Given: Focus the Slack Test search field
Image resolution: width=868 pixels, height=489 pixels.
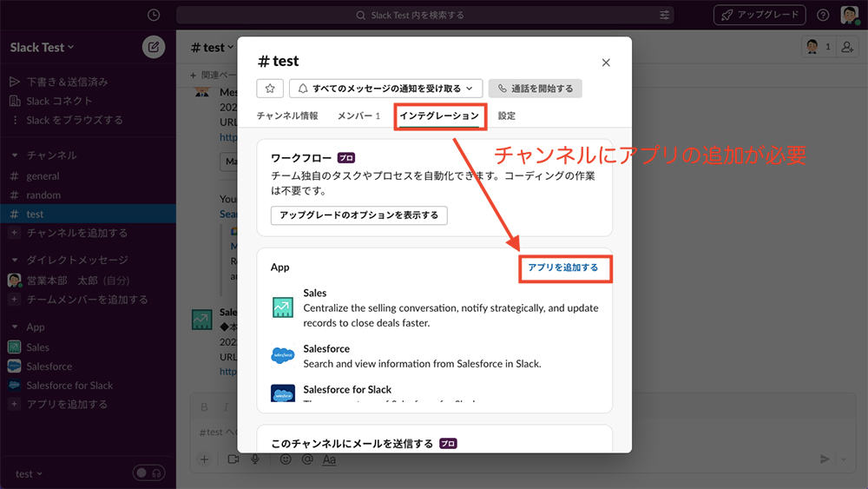Looking at the screenshot, I should 425,15.
